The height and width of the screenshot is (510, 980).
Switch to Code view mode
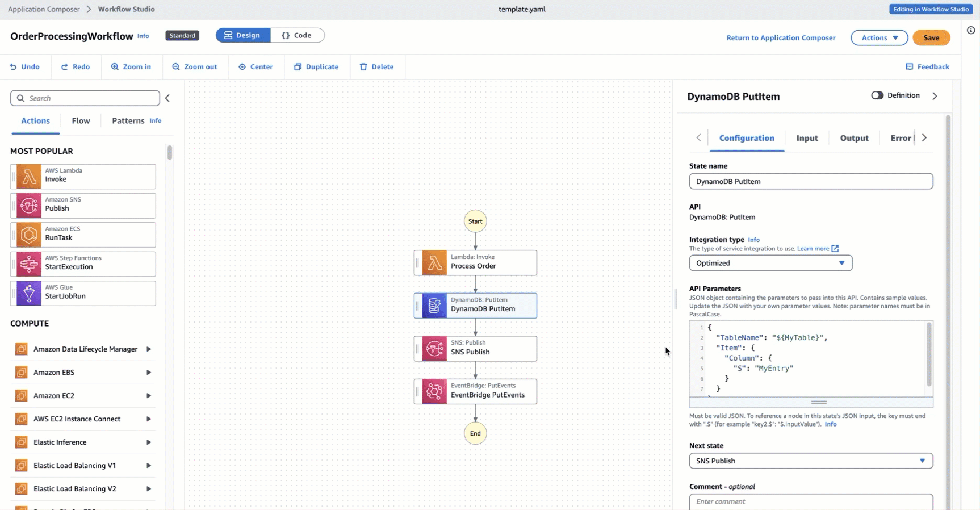297,35
